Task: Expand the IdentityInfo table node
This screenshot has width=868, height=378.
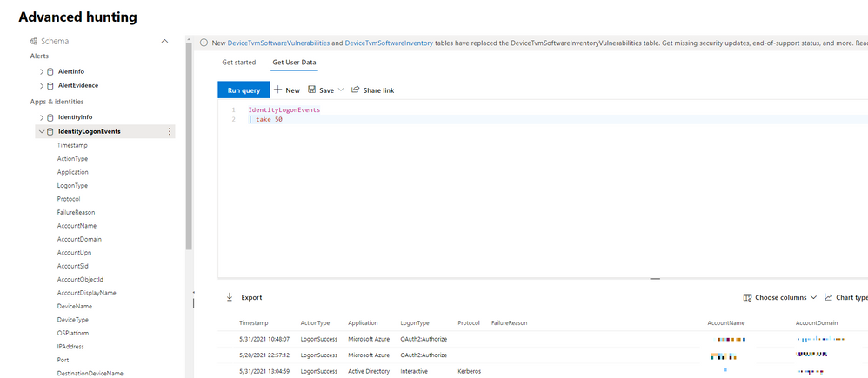Action: coord(42,117)
